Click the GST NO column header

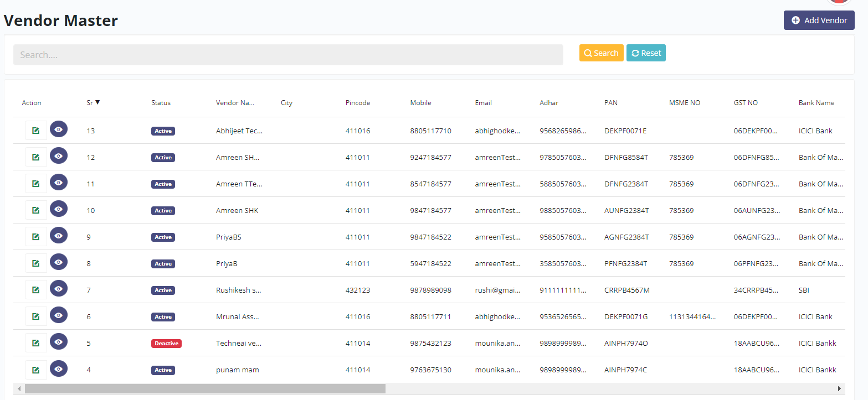746,103
